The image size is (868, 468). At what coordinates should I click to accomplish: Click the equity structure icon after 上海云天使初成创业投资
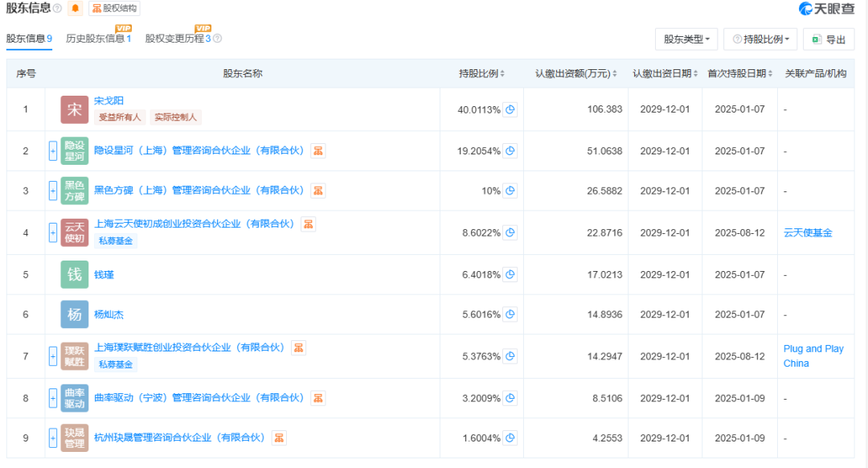click(x=309, y=224)
